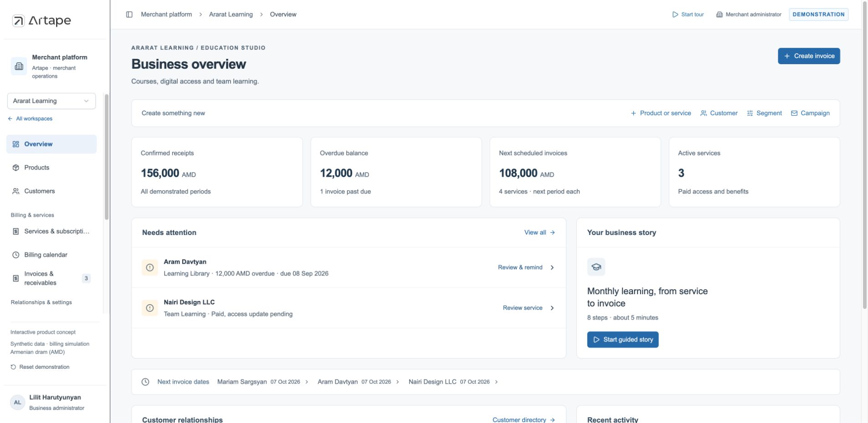Expand Aram Davtyan row chevron after Review & remind

tap(552, 268)
